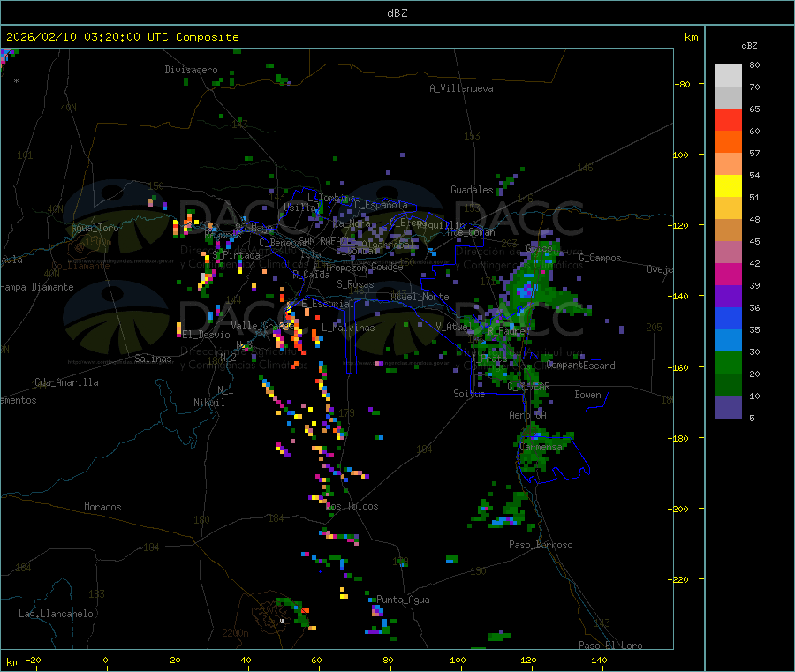Click the Bowen location label

pos(587,395)
